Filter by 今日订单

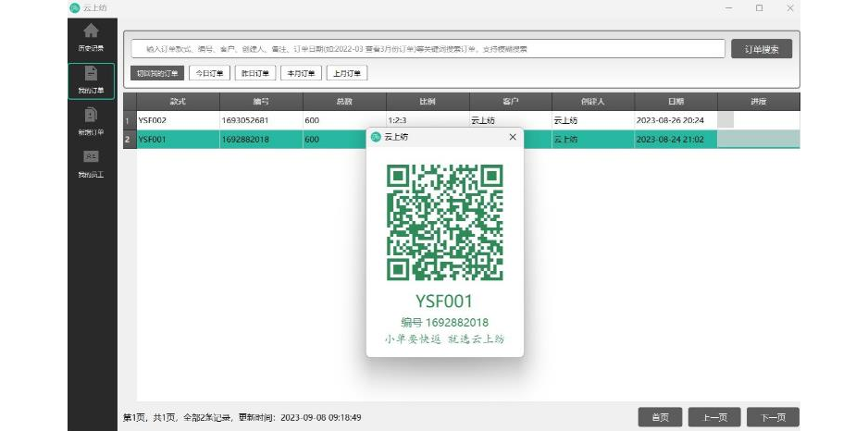pyautogui.click(x=209, y=73)
